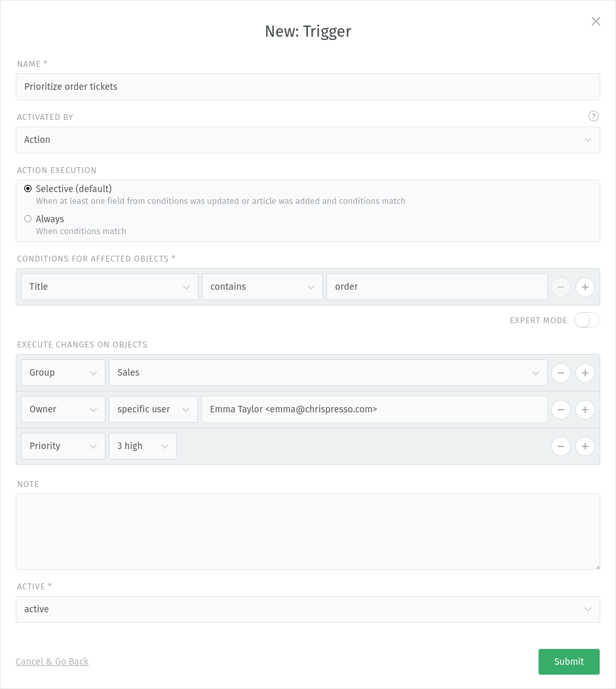
Task: Click the help icon next to Activated By
Action: (x=593, y=116)
